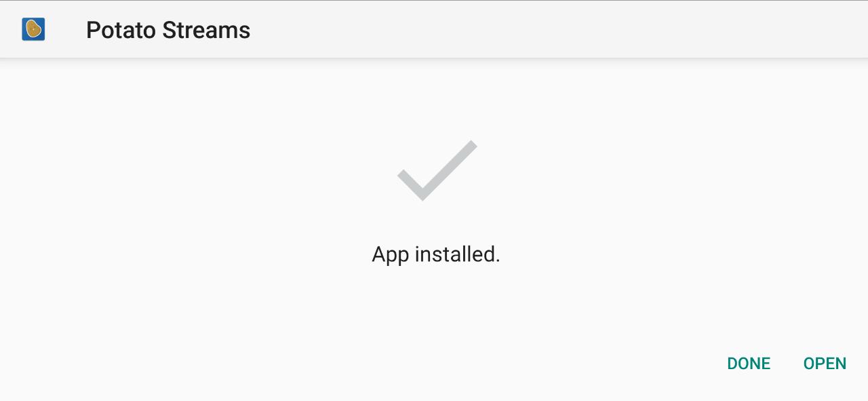Screen dimensions: 868x401
Task: Tap the tick mark above 'App installed.'
Action: (437, 170)
